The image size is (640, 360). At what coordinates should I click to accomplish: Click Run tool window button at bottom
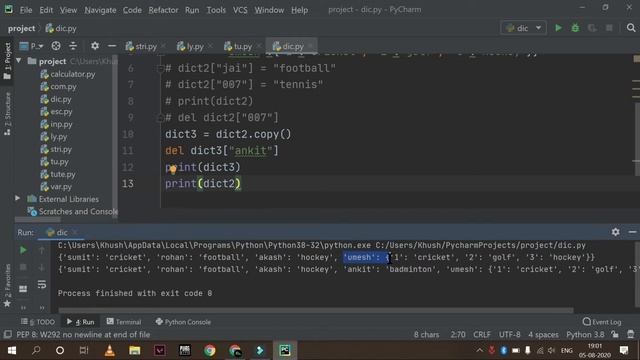[x=80, y=322]
